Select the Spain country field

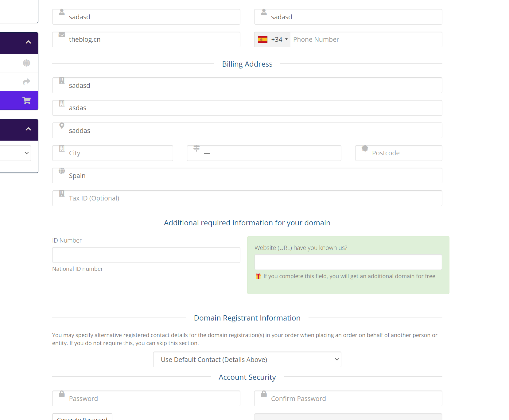247,176
